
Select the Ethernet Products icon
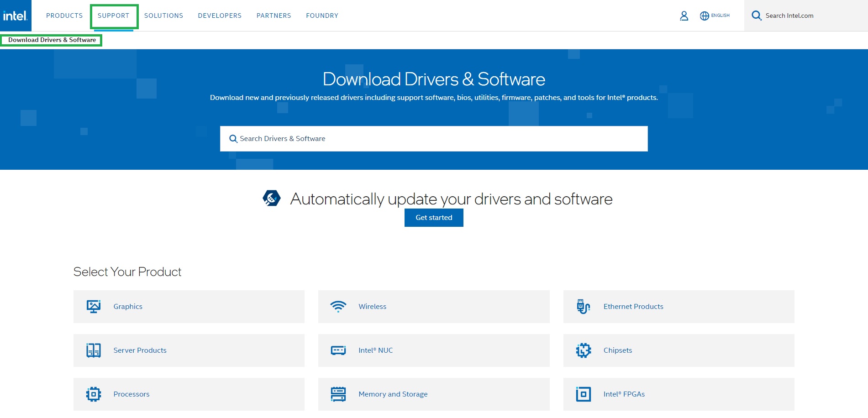583,306
